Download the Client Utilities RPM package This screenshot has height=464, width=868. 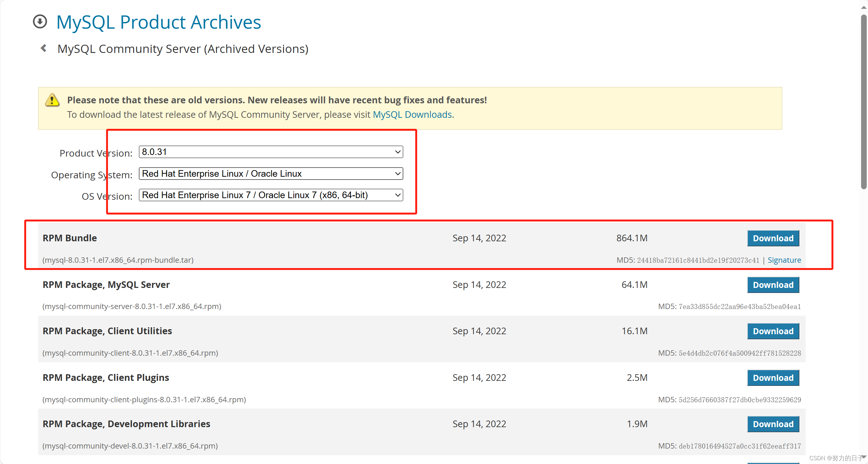coord(773,331)
